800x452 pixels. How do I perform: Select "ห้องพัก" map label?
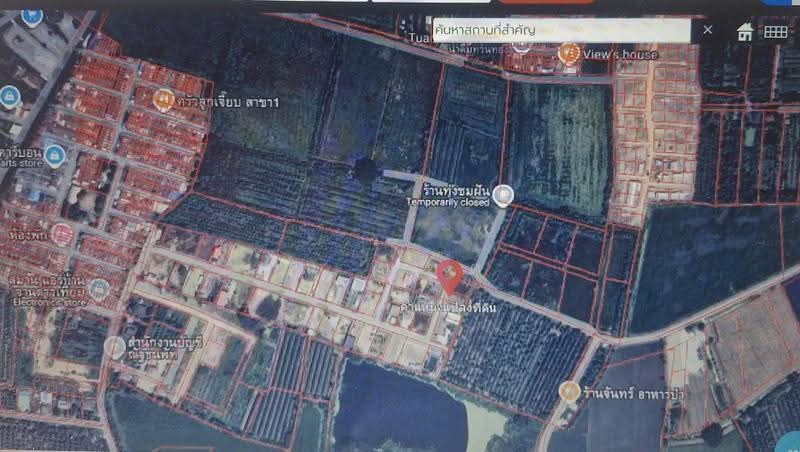[x=28, y=235]
